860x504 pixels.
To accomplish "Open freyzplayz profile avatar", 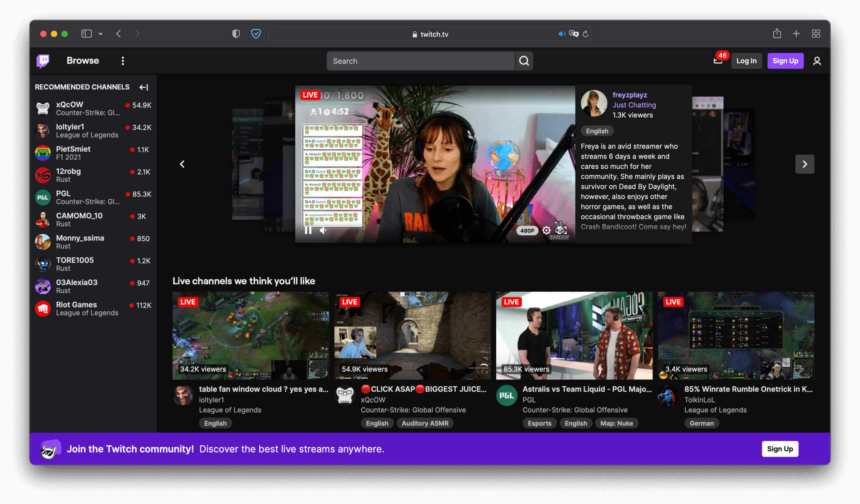I will (594, 103).
